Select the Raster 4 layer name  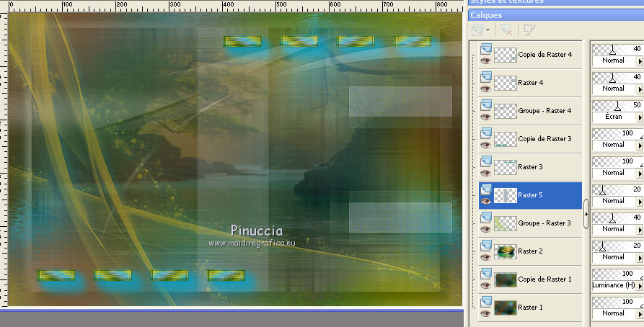coord(531,82)
